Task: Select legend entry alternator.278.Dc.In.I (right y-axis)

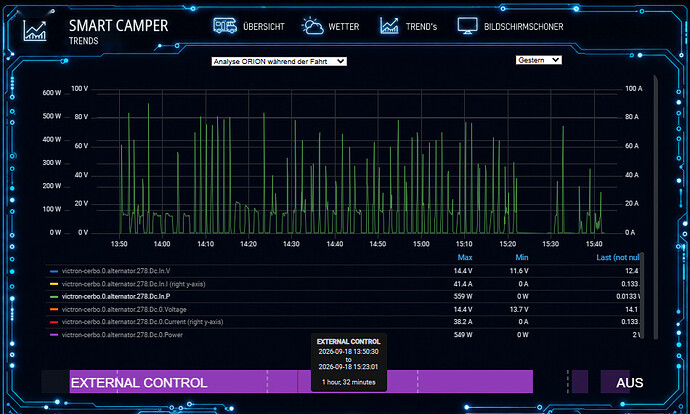Action: (134, 284)
